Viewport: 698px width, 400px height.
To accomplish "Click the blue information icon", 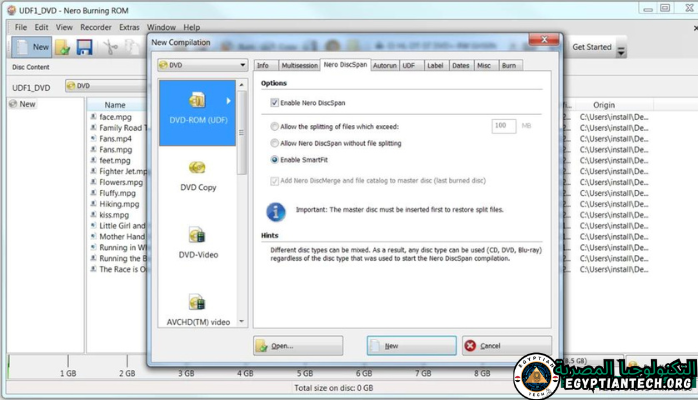I will [276, 212].
